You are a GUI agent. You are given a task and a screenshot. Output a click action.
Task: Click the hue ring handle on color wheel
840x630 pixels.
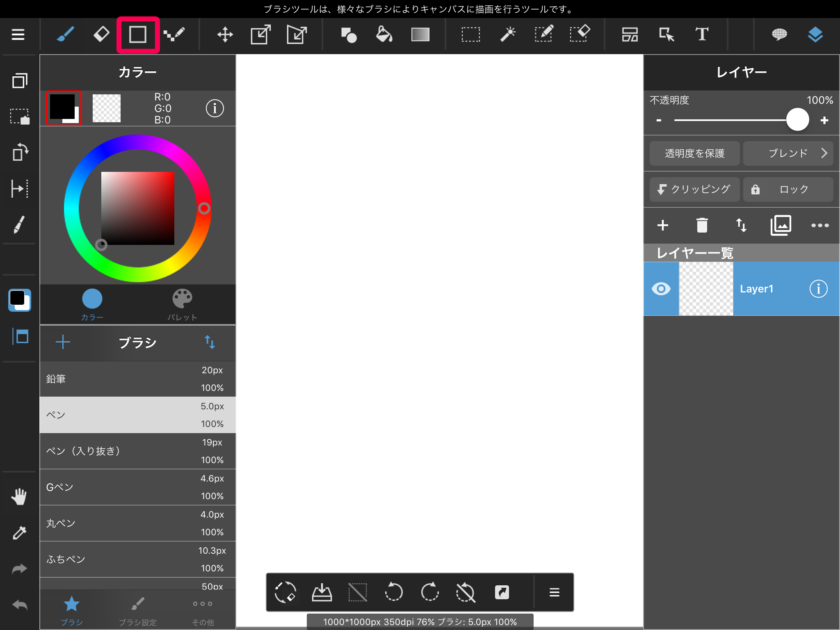click(x=204, y=208)
